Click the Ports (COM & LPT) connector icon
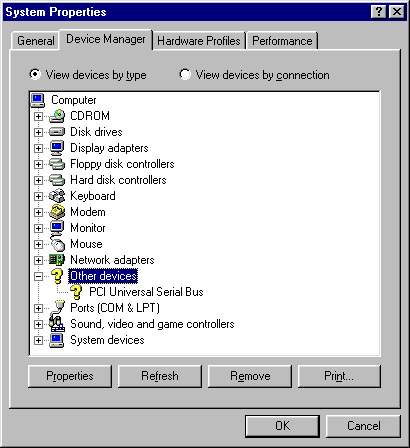 (58, 307)
